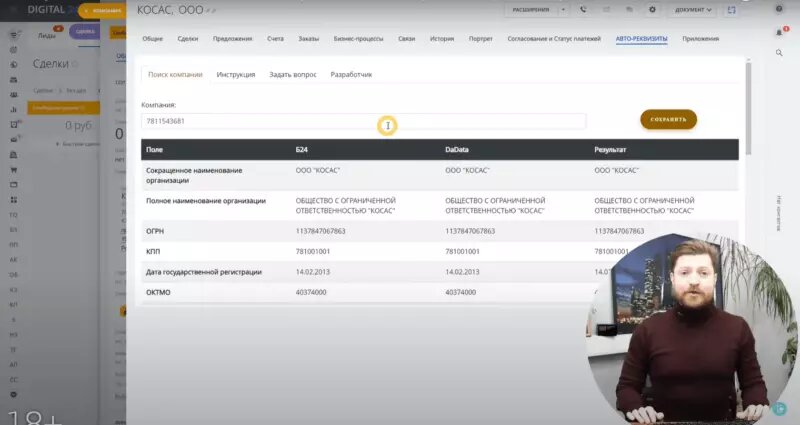Click the Сокращенное наименование организации row label
The height and width of the screenshot is (425, 800).
pyautogui.click(x=194, y=175)
